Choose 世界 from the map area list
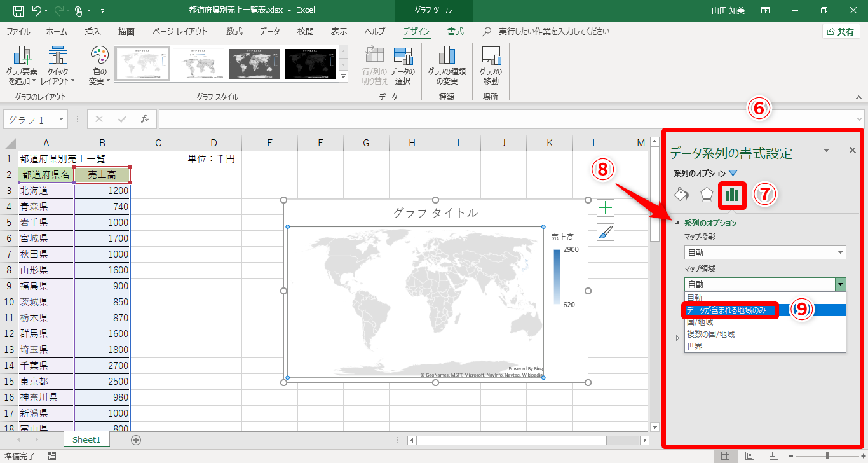868x463 pixels. pos(765,346)
